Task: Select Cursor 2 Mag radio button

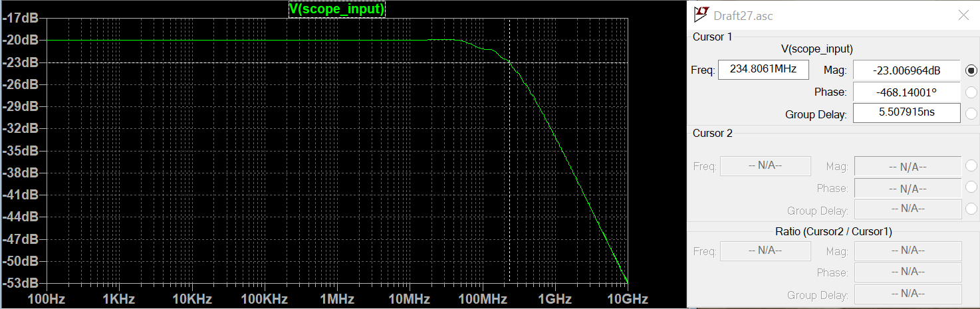Action: [x=971, y=166]
